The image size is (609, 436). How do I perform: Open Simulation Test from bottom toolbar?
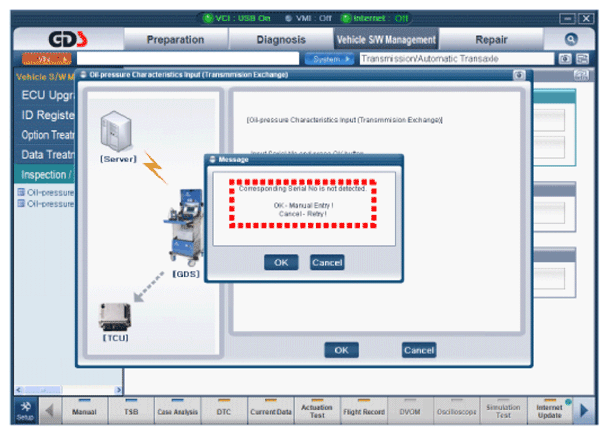pos(503,411)
